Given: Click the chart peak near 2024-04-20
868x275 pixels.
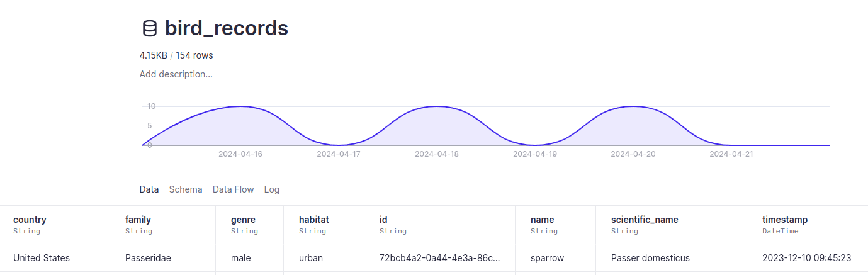Looking at the screenshot, I should (x=633, y=106).
